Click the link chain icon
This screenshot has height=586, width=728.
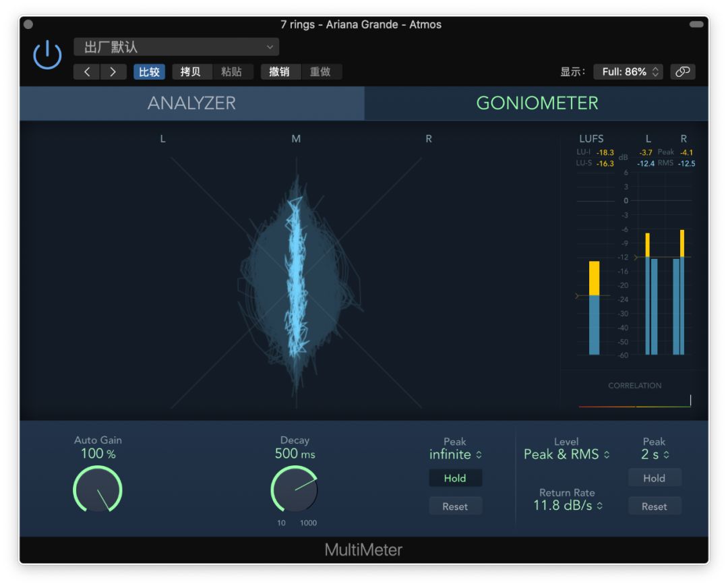click(683, 71)
